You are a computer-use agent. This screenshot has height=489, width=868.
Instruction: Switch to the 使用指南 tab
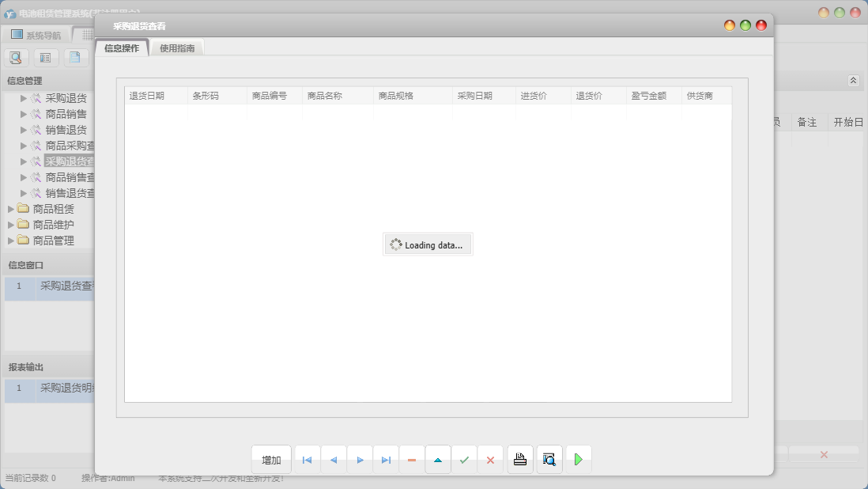pos(177,48)
